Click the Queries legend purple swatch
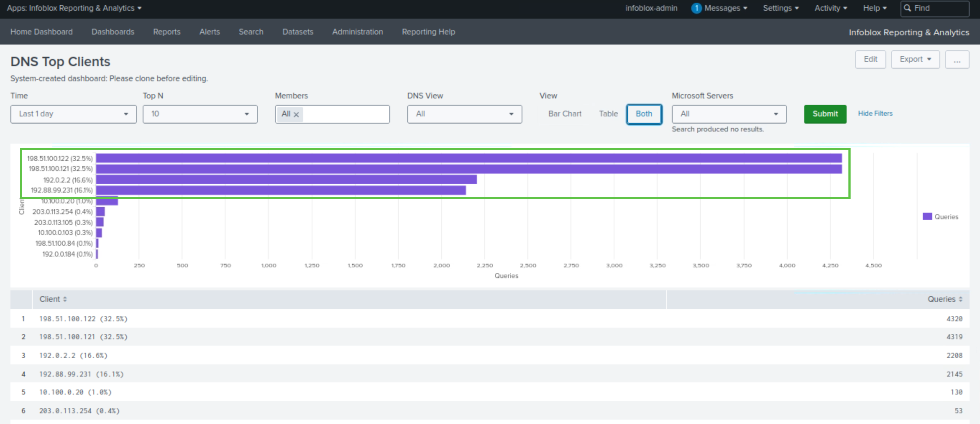The height and width of the screenshot is (424, 980). pyautogui.click(x=927, y=216)
